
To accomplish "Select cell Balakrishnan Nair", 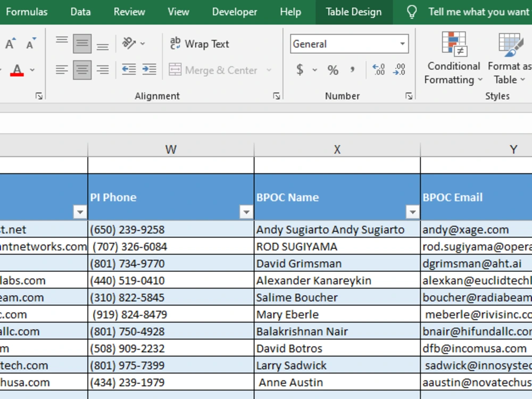I will click(x=337, y=331).
